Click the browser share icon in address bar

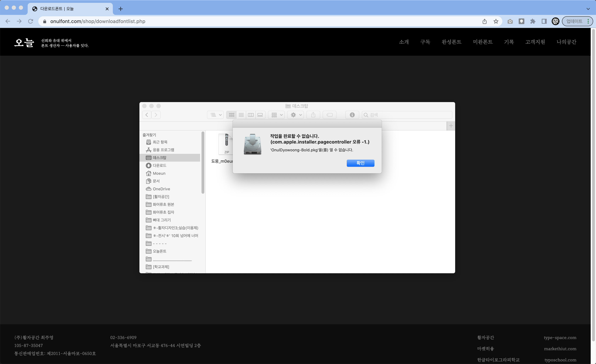tap(484, 21)
